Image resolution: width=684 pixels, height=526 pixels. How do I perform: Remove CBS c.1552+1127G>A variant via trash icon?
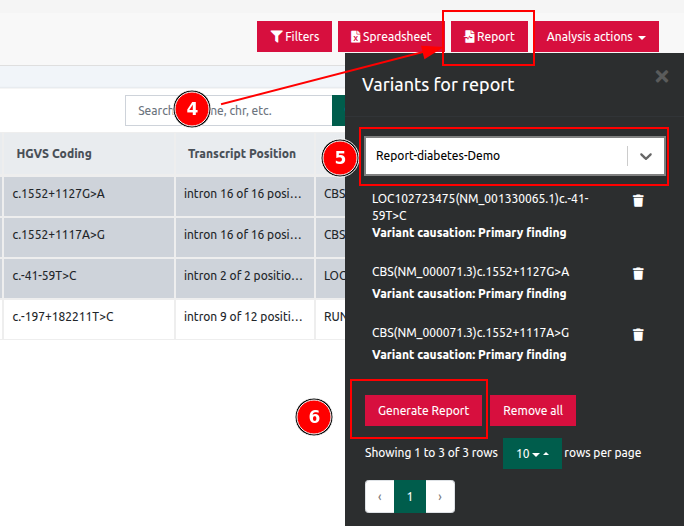[638, 274]
